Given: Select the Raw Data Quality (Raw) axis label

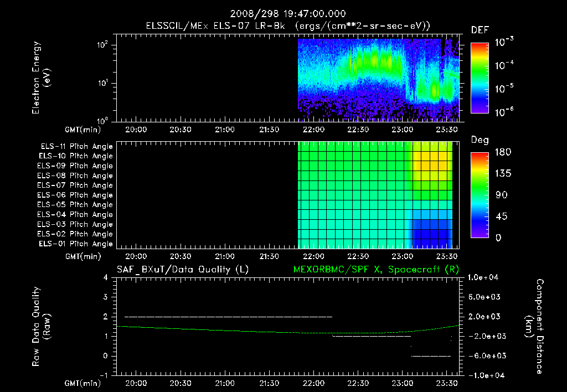Looking at the screenshot, I should 41,327.
